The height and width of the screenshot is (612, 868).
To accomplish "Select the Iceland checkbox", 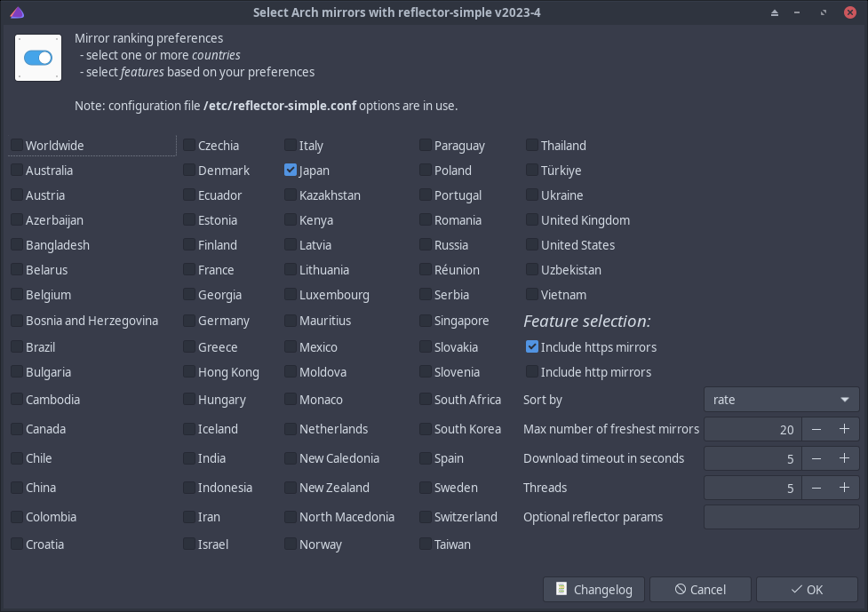I will pyautogui.click(x=189, y=429).
